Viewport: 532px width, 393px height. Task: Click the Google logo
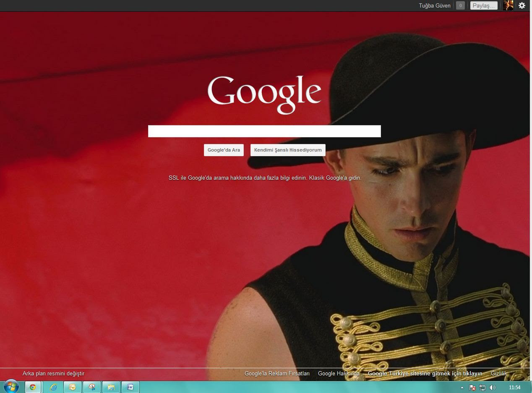pyautogui.click(x=264, y=94)
